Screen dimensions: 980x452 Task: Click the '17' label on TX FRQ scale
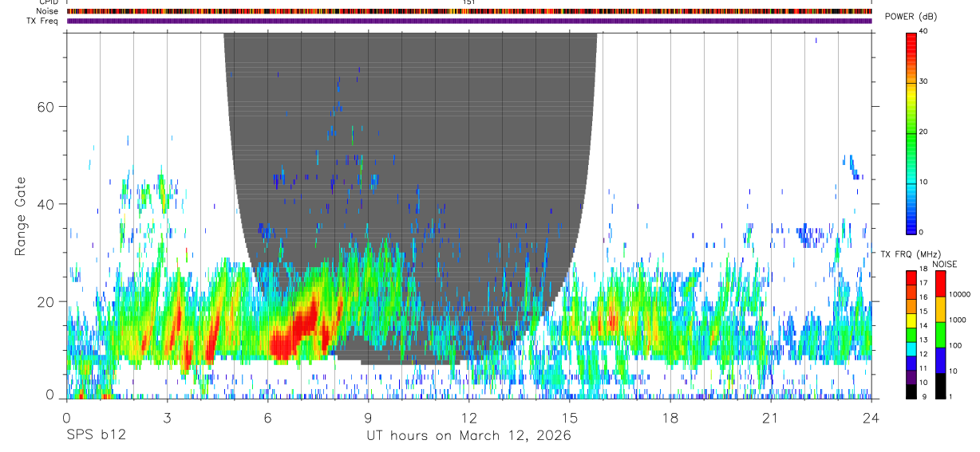(923, 283)
